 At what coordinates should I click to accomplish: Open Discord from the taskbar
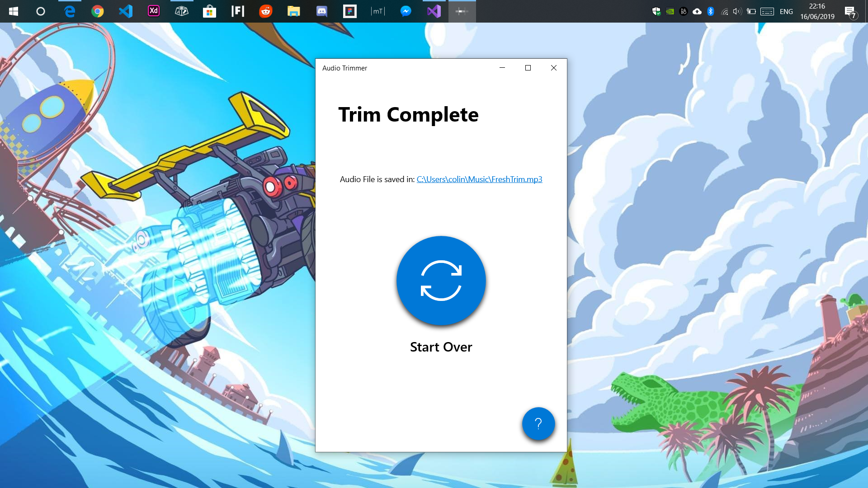click(321, 11)
